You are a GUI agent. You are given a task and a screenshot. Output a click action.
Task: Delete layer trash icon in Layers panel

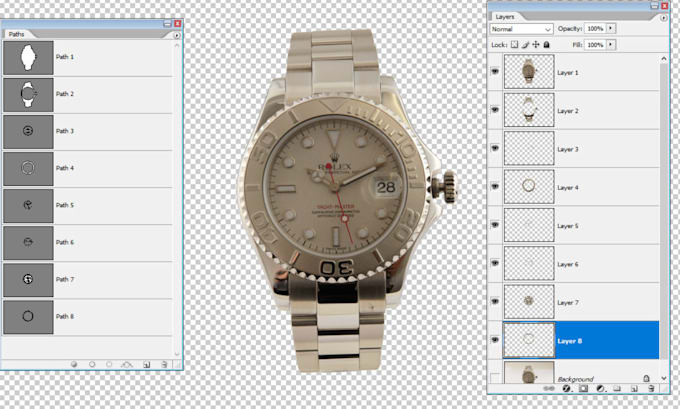pos(651,389)
